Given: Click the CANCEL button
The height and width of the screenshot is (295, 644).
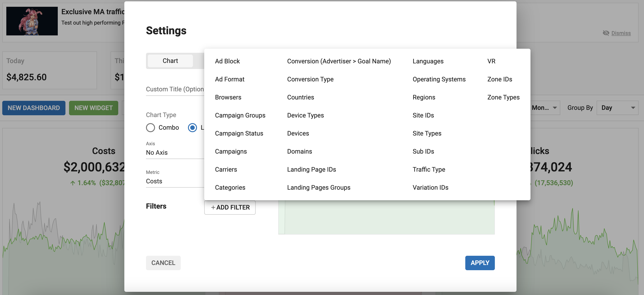Looking at the screenshot, I should click(x=163, y=263).
